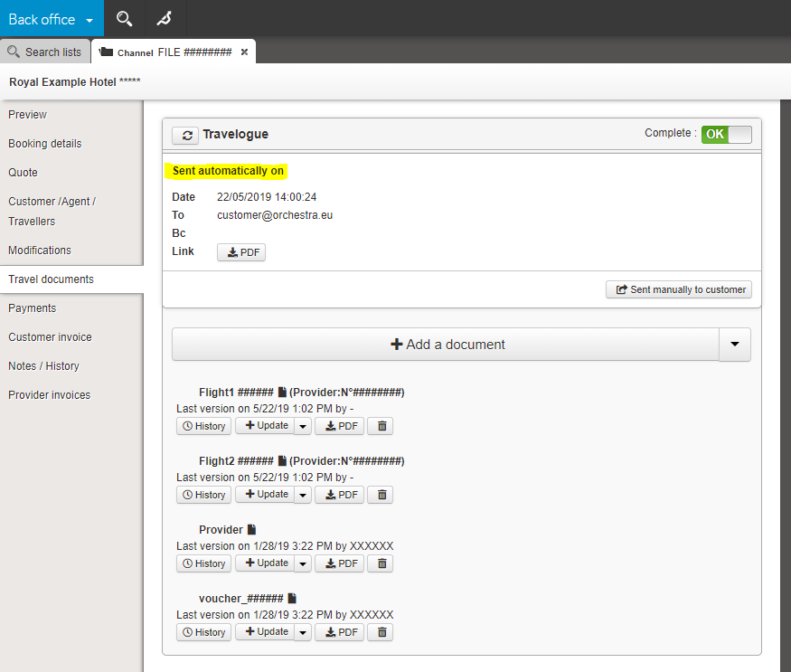Expand Update options arrow for voucher document
This screenshot has height=672, width=791.
tap(303, 632)
